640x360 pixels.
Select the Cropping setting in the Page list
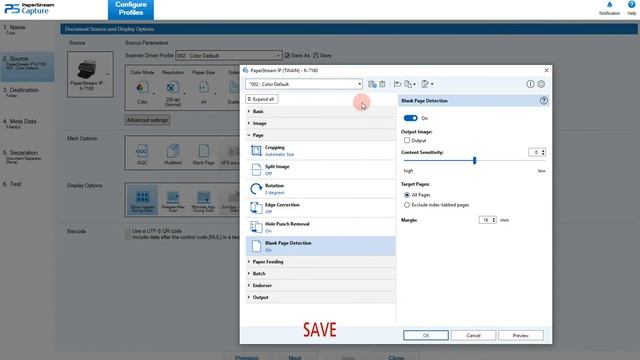point(320,151)
